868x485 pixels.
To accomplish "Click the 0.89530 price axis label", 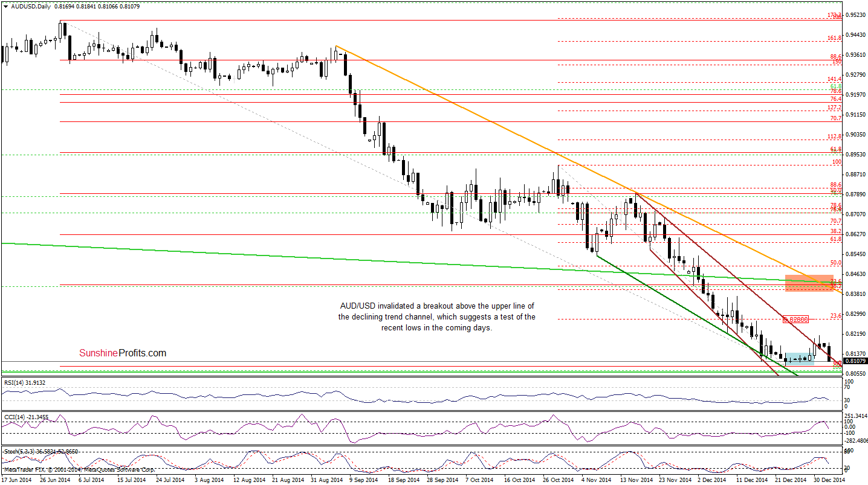I will click(855, 154).
